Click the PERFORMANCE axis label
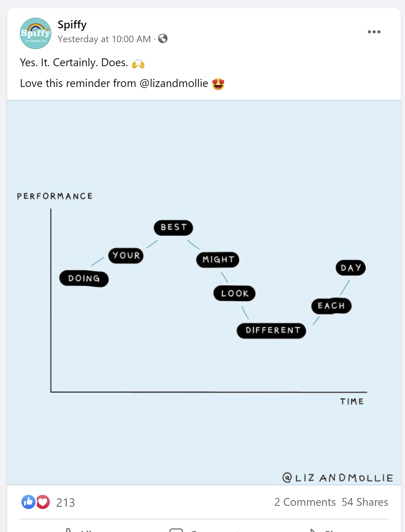This screenshot has width=405, height=532. tap(55, 196)
